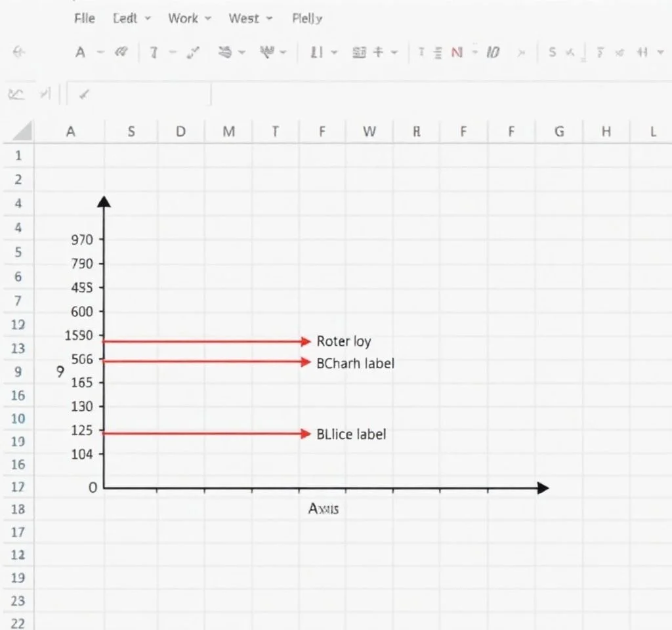
Task: Click the "BLlice label" text on the chart
Action: 351,434
